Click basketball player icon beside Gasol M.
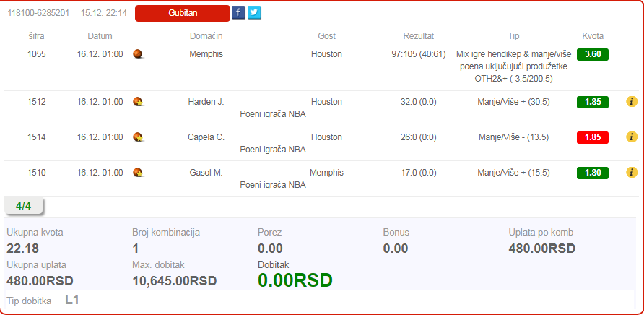The height and width of the screenshot is (315, 644). click(138, 173)
